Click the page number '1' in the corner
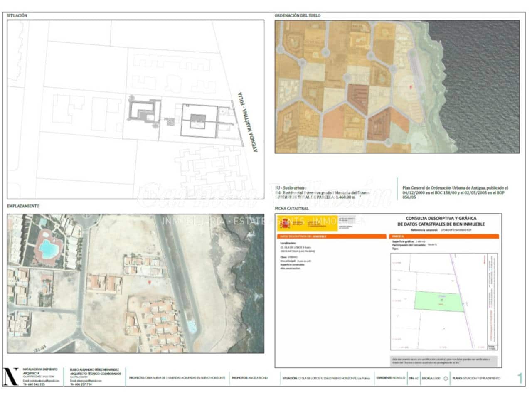Screen dimensions: 532x399 pos(521,378)
